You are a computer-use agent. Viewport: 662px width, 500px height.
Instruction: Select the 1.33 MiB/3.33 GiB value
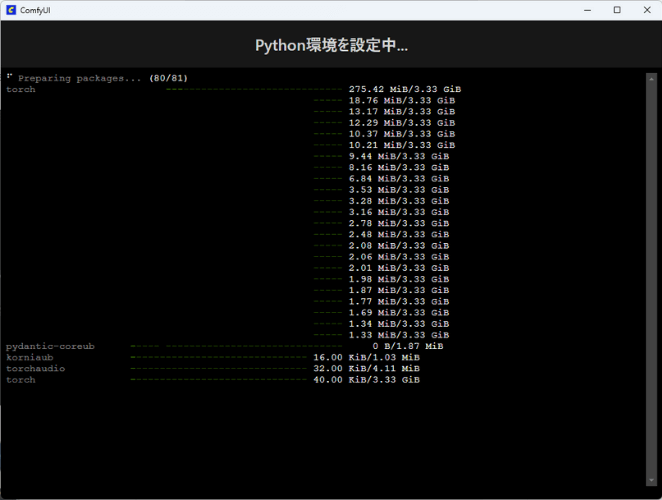[399, 335]
